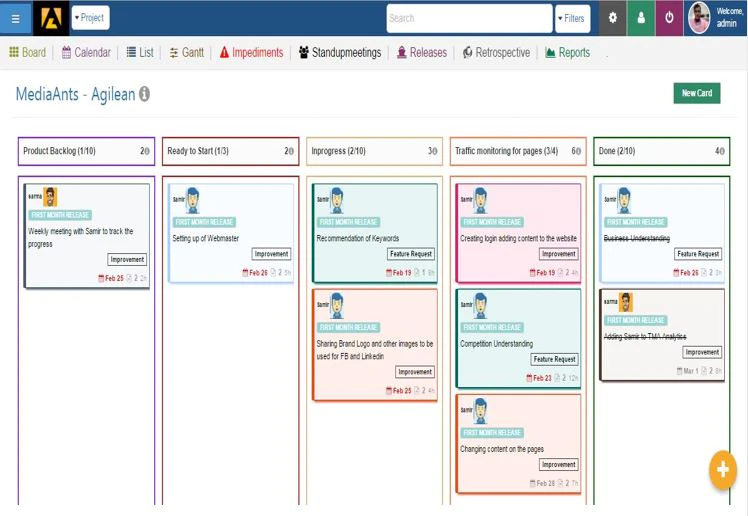748x516 pixels.
Task: Click the orange floating plus button
Action: point(723,470)
